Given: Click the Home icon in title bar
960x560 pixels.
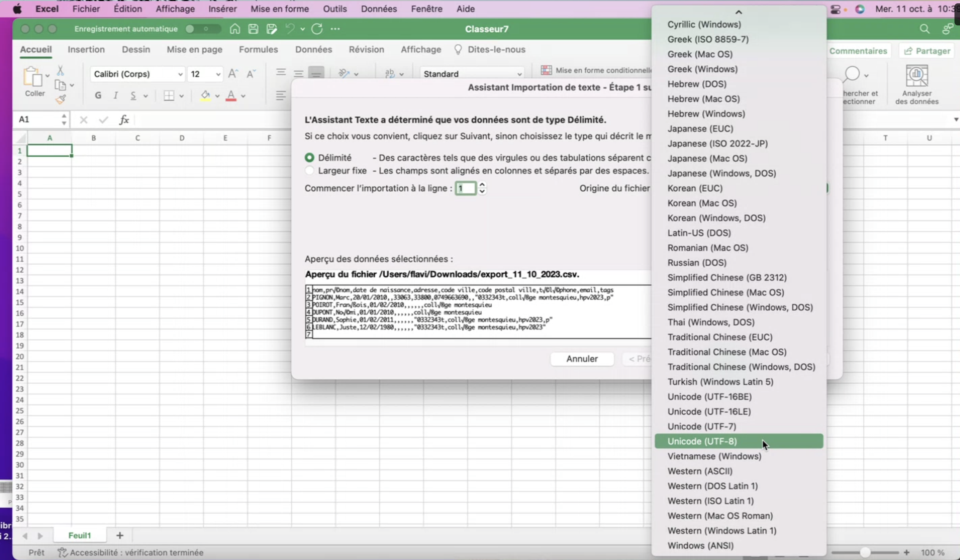Looking at the screenshot, I should pos(235,29).
